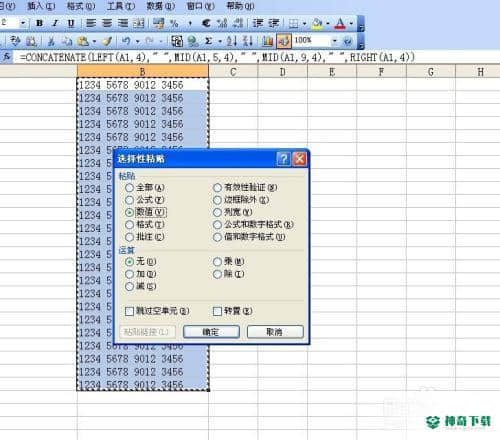Open the 数据 (Data) menu

161,6
